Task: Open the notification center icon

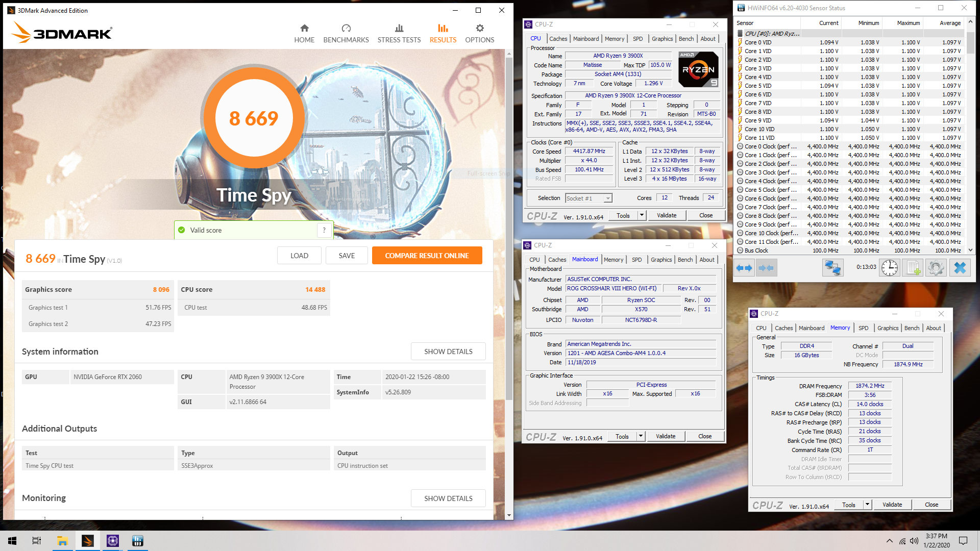Action: pyautogui.click(x=963, y=541)
